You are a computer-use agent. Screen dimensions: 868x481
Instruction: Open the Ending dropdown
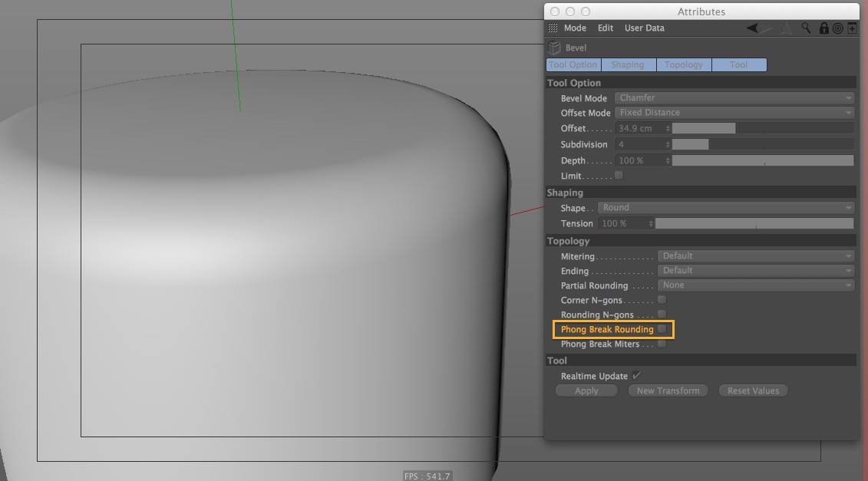click(756, 271)
